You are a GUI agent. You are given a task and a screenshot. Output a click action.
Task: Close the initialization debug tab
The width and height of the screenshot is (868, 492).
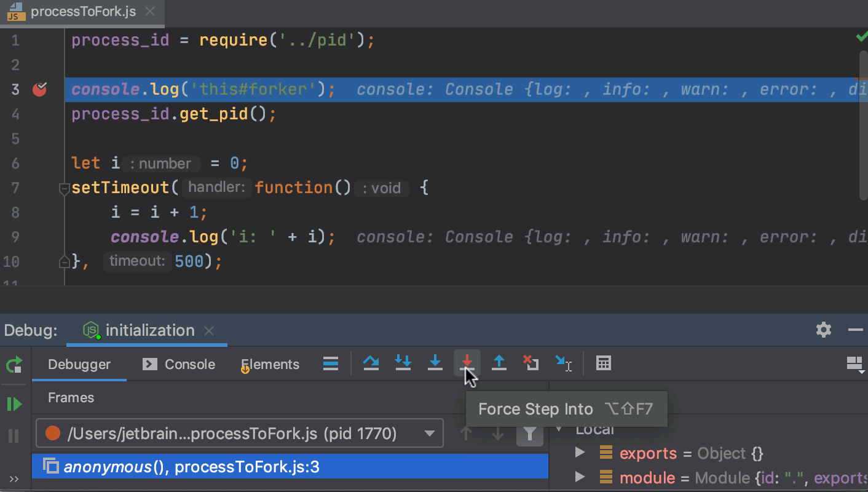(209, 331)
